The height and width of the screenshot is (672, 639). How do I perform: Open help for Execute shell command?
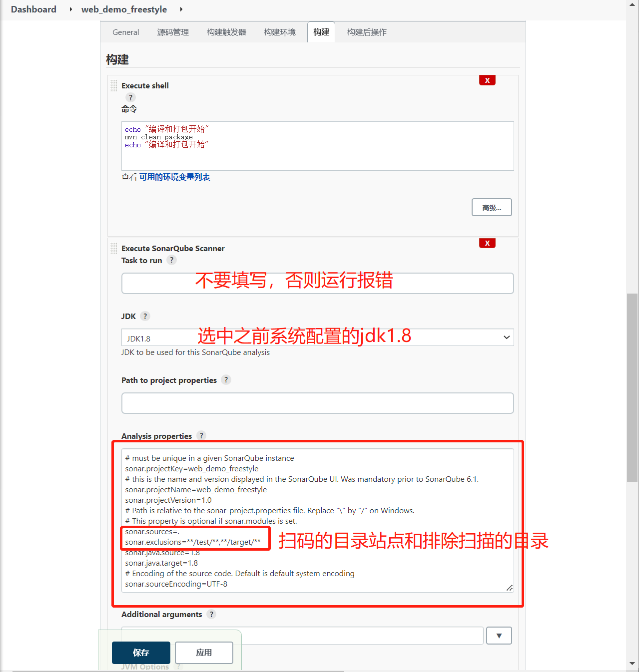tap(131, 97)
